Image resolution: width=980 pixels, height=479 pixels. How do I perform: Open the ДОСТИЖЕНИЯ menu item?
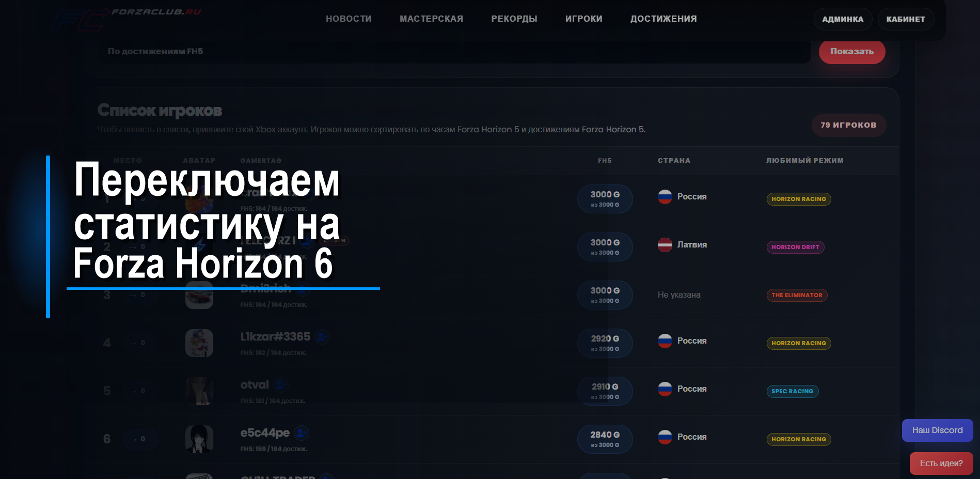pos(663,19)
